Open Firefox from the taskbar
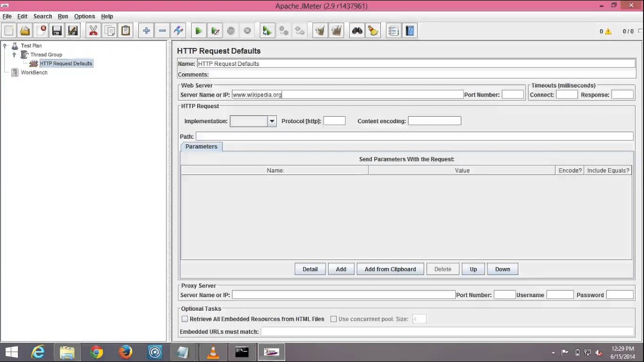 [x=126, y=352]
